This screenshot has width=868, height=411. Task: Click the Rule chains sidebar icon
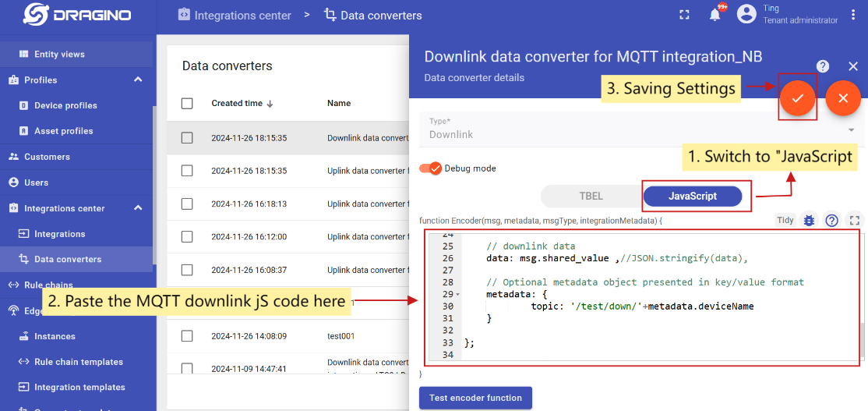click(14, 285)
